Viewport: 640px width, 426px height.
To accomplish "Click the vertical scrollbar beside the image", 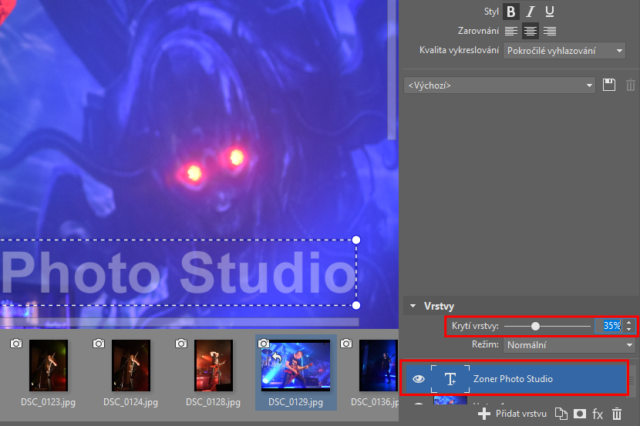I will [392, 69].
